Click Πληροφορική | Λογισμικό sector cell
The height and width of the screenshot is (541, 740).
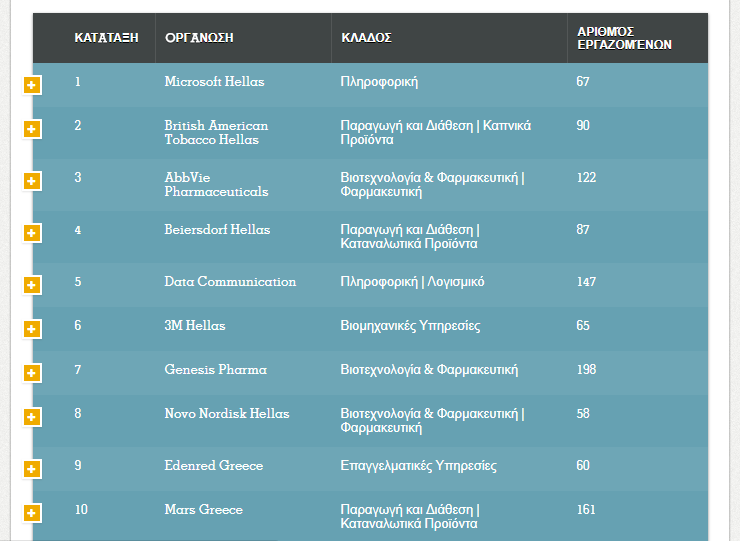[412, 281]
